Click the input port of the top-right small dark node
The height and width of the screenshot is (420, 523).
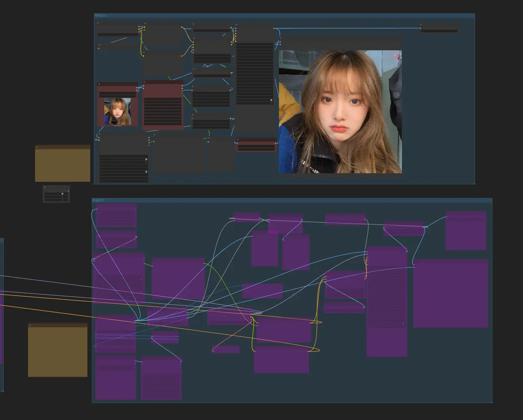(421, 28)
